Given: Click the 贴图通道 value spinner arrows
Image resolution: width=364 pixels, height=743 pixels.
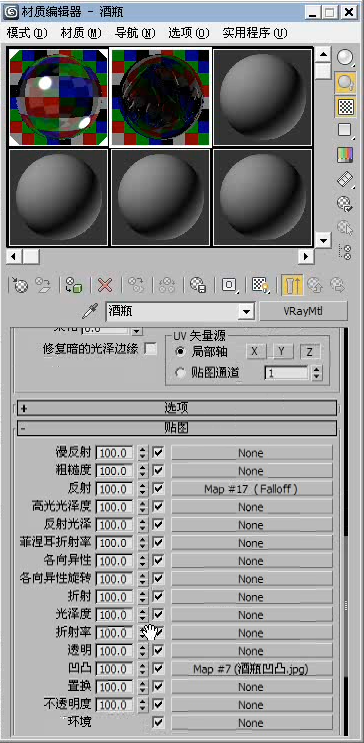Looking at the screenshot, I should pyautogui.click(x=317, y=373).
